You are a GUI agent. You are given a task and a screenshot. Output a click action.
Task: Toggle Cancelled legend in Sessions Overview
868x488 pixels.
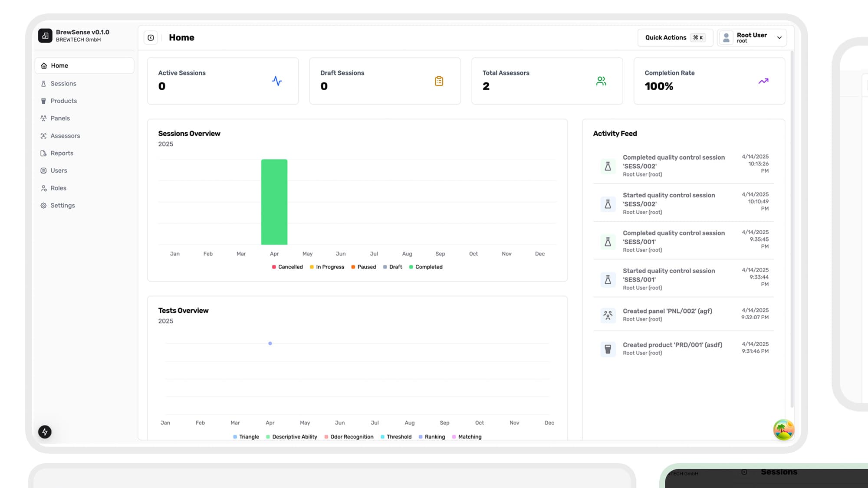pos(287,267)
